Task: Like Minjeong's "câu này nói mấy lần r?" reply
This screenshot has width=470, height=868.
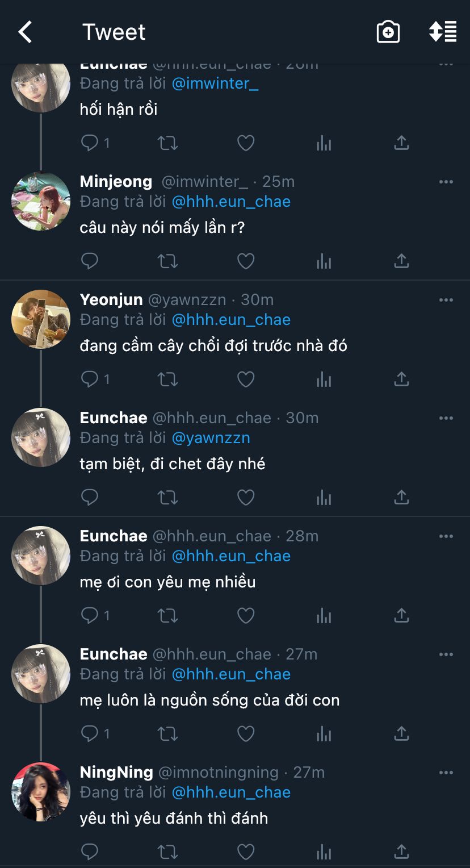Action: tap(245, 261)
